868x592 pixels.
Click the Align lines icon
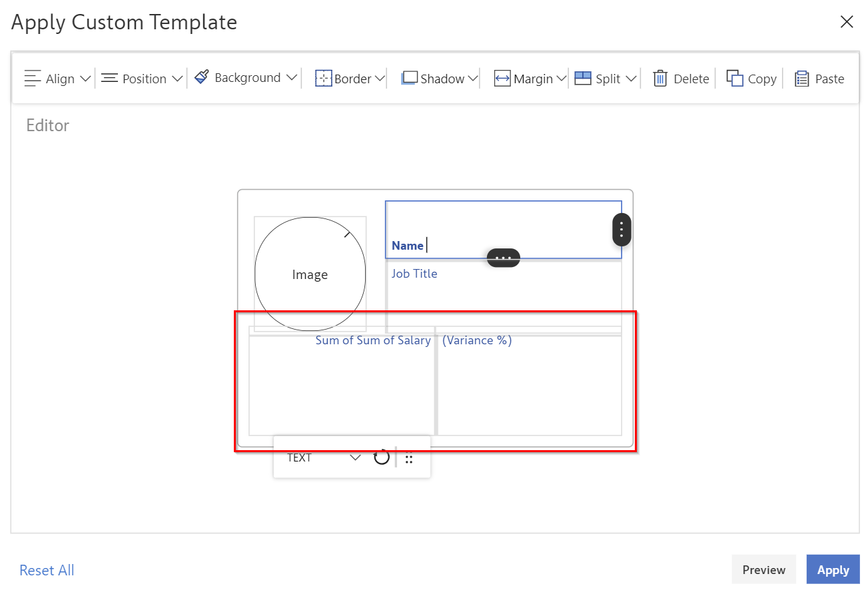point(33,79)
